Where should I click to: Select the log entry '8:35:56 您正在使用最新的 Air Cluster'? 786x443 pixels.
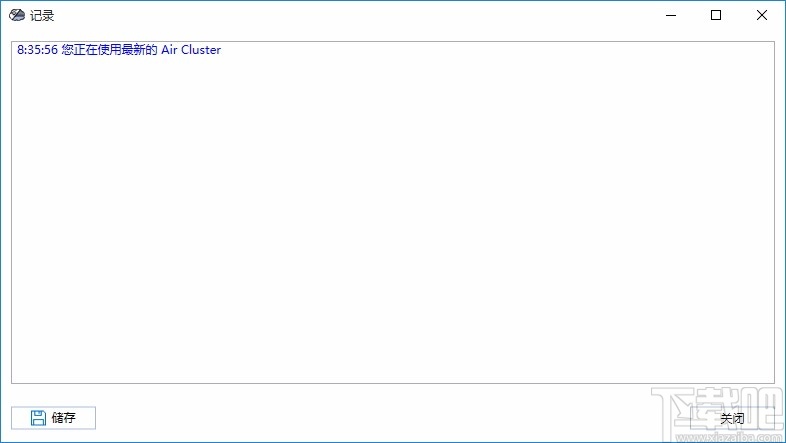point(119,50)
